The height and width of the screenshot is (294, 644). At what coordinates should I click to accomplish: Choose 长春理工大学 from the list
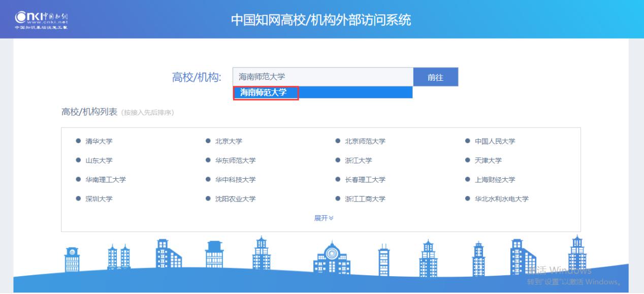(365, 180)
